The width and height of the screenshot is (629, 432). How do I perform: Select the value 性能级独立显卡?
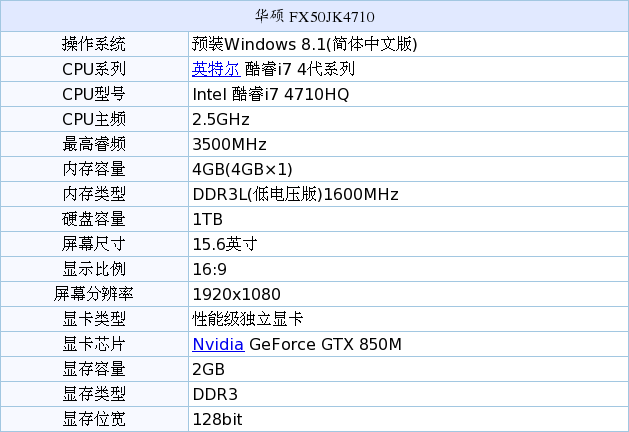pos(248,319)
